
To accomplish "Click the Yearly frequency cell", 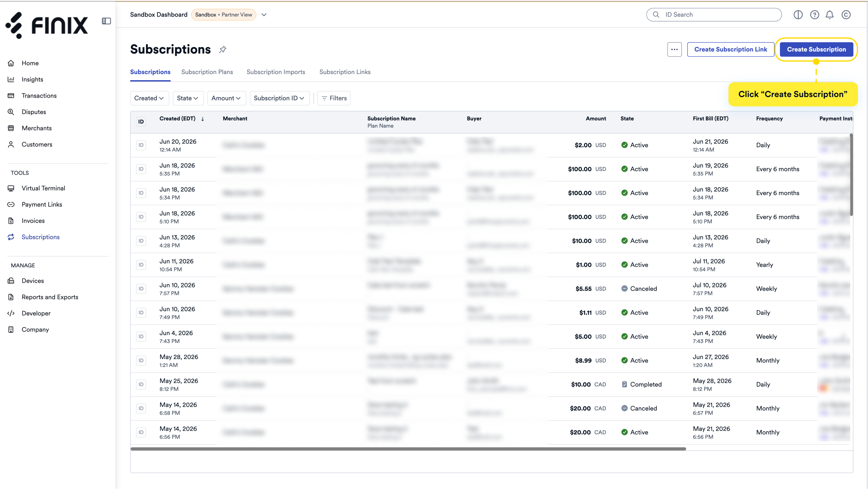I will point(764,265).
